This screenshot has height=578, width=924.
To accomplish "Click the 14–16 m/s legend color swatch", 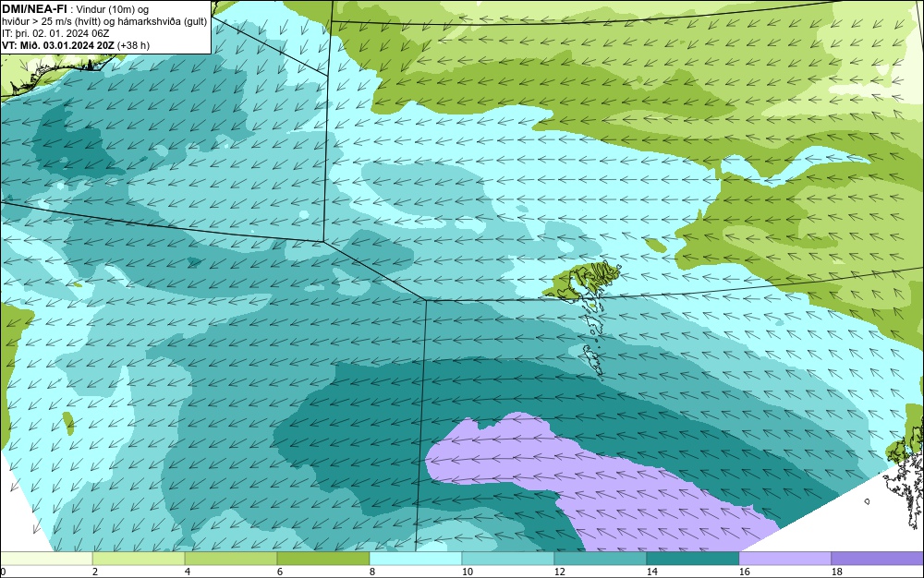I will tap(692, 559).
